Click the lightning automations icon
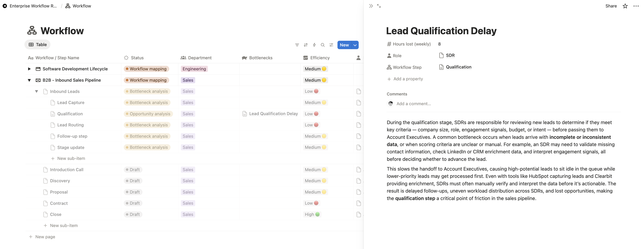 (314, 45)
